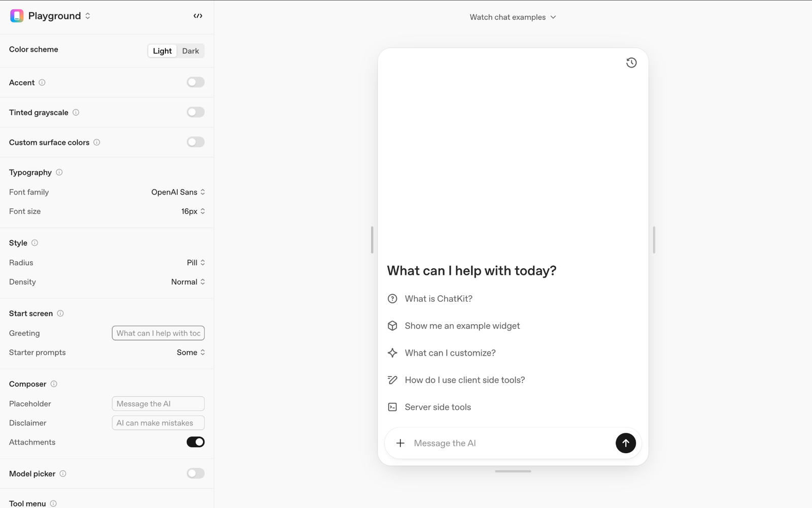Open the Watch chat examples dropdown
This screenshot has width=812, height=508.
click(513, 17)
